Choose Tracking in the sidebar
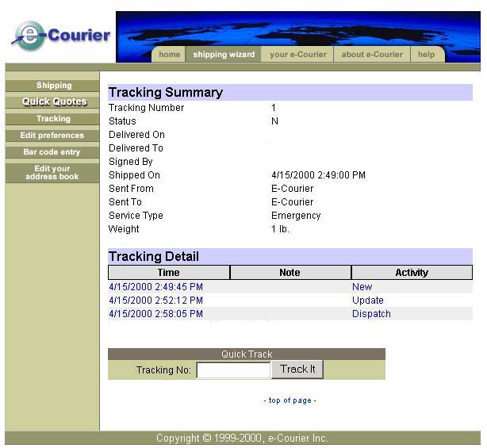This screenshot has width=487, height=448. pyautogui.click(x=53, y=119)
